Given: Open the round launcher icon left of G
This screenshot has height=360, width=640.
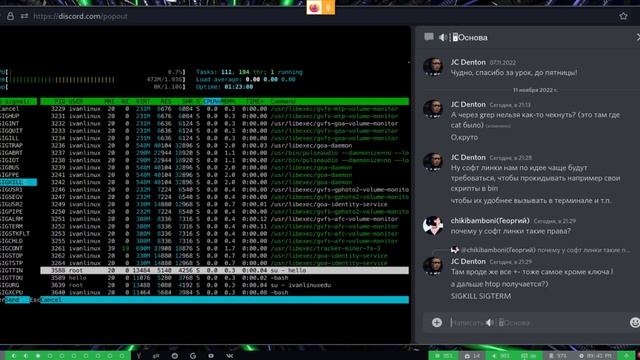Looking at the screenshot, I should 175,356.
